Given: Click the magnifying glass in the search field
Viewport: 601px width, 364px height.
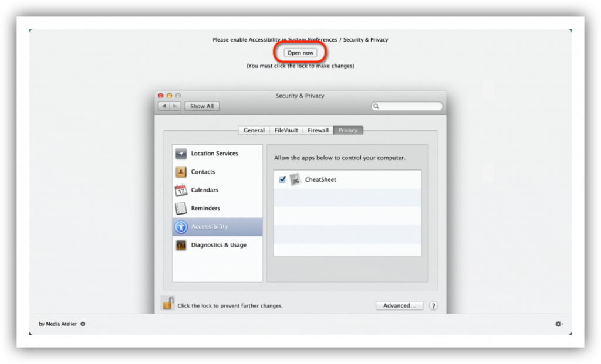Looking at the screenshot, I should (x=376, y=107).
